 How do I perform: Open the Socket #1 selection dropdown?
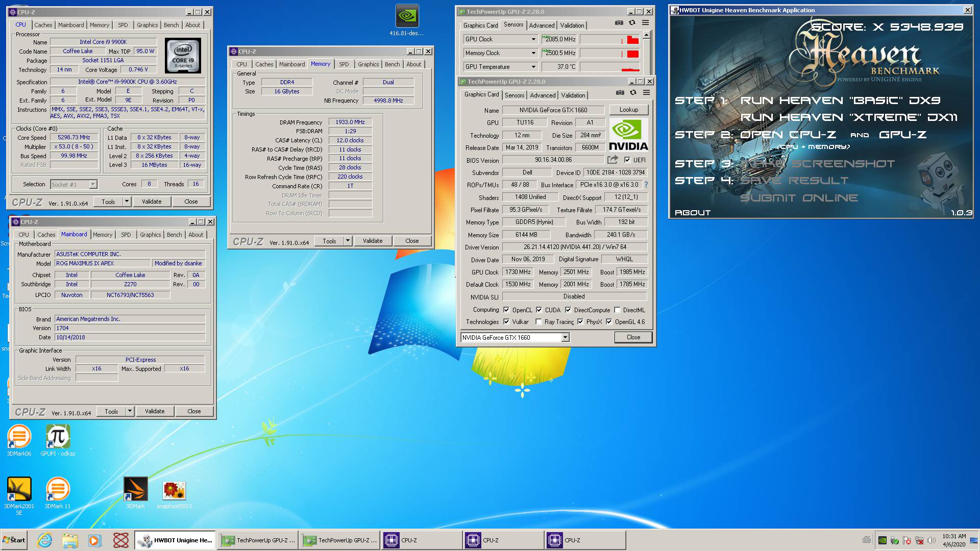click(93, 184)
